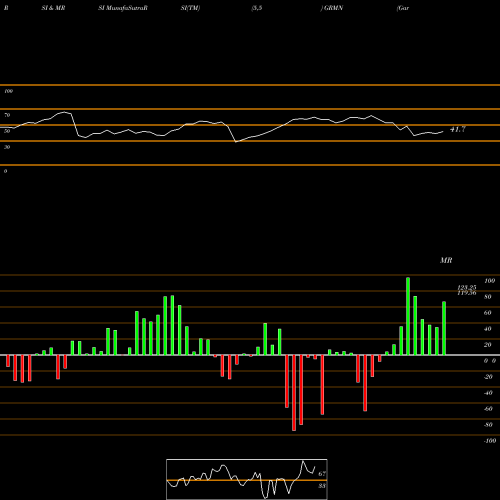Click the RSI axis label 70
500x500 pixels.
tap(7, 115)
